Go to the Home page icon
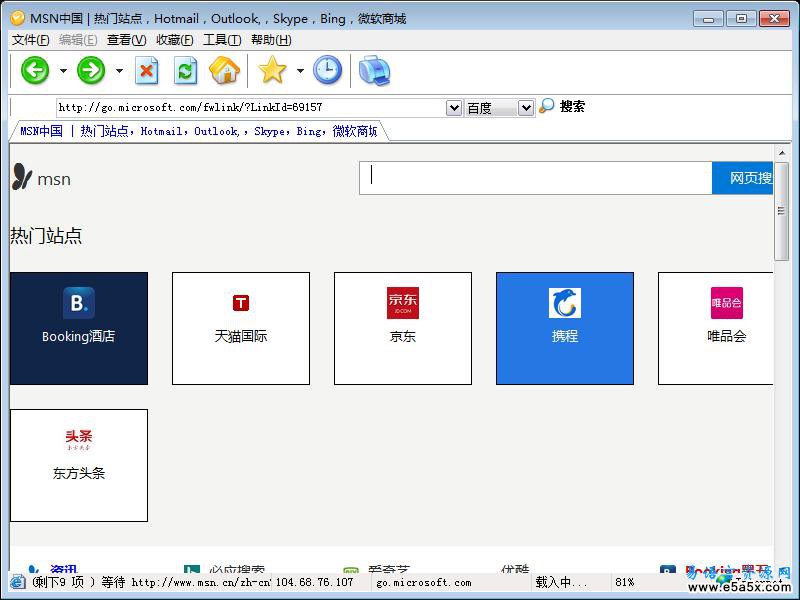This screenshot has height=600, width=800. pos(224,70)
